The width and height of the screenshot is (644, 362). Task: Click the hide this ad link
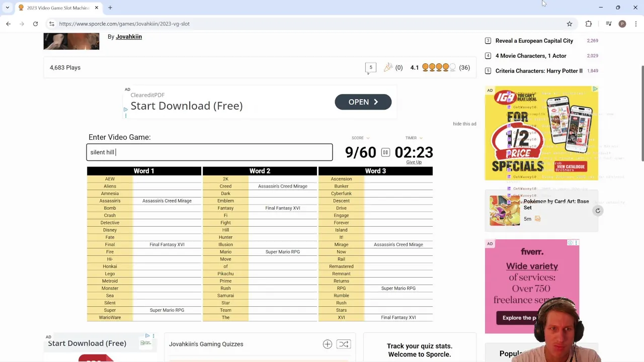(x=464, y=124)
